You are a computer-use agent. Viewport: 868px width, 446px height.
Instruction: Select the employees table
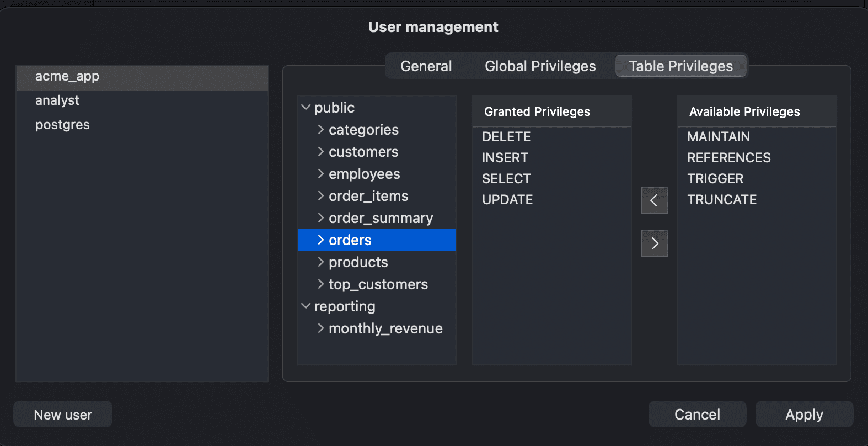coord(364,174)
